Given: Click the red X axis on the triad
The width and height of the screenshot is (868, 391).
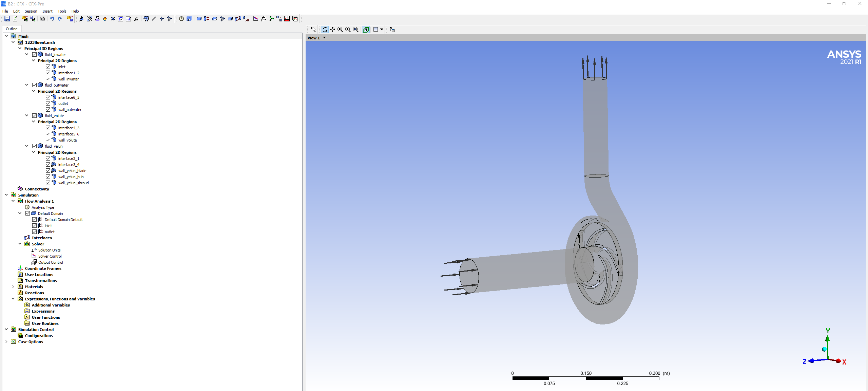Looking at the screenshot, I should [x=839, y=361].
